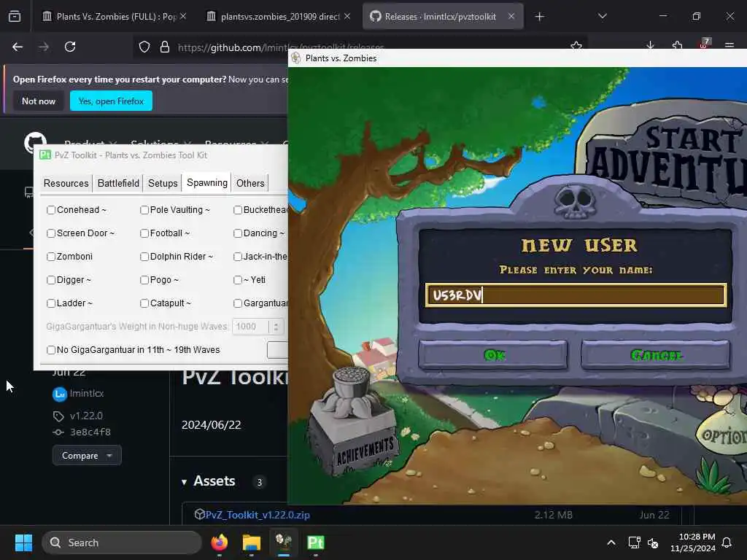Check the Pogo zombie checkbox
The height and width of the screenshot is (560, 747).
click(x=144, y=280)
